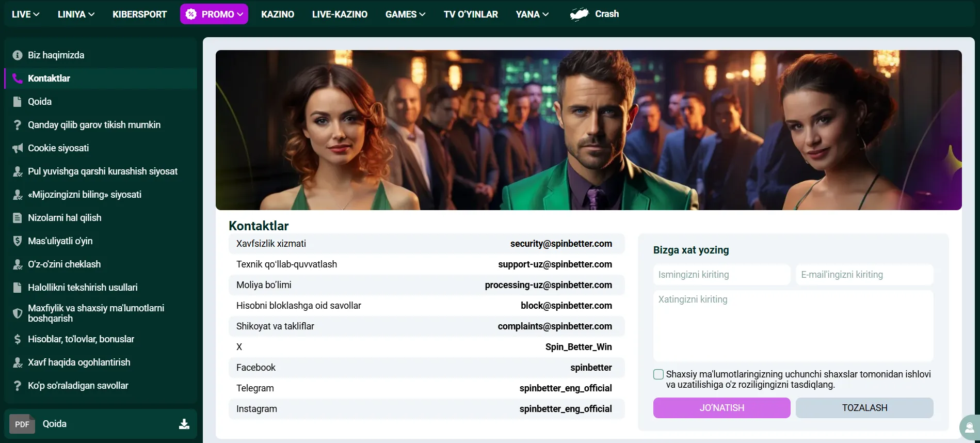Click the person icon beside O'z-o'zini cheklash
This screenshot has width=980, height=443.
[18, 264]
